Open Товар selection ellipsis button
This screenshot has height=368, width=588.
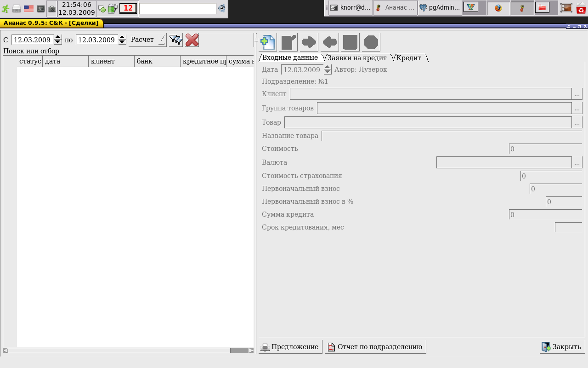(577, 122)
